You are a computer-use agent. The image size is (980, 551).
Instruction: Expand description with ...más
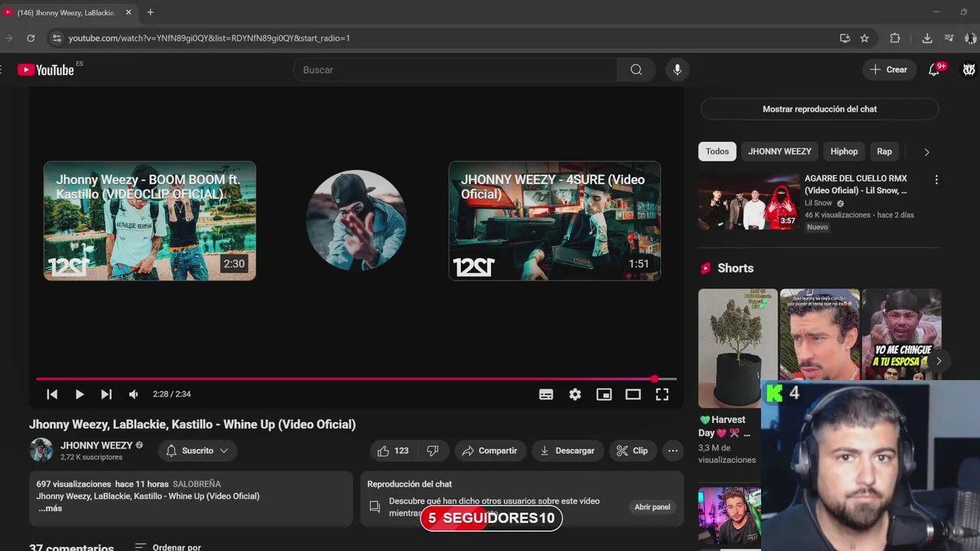tap(50, 509)
